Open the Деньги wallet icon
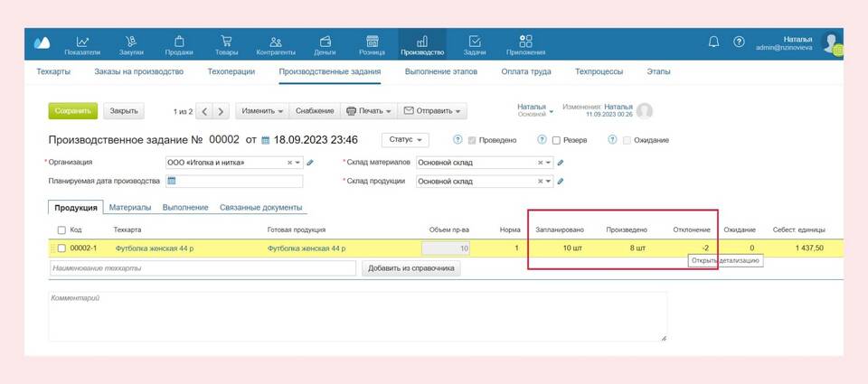The image size is (868, 384). [325, 42]
